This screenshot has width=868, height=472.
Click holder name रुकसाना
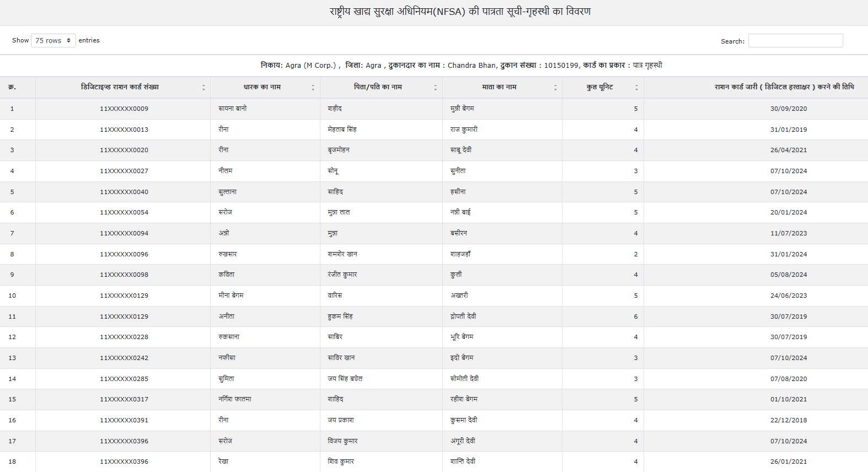(x=229, y=337)
